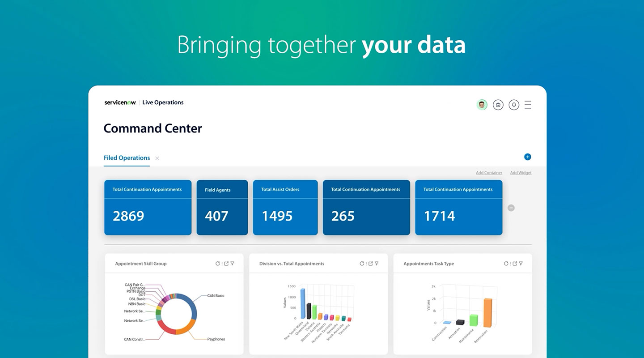
Task: Filter Division vs. Total Appointments chart
Action: coord(377,264)
